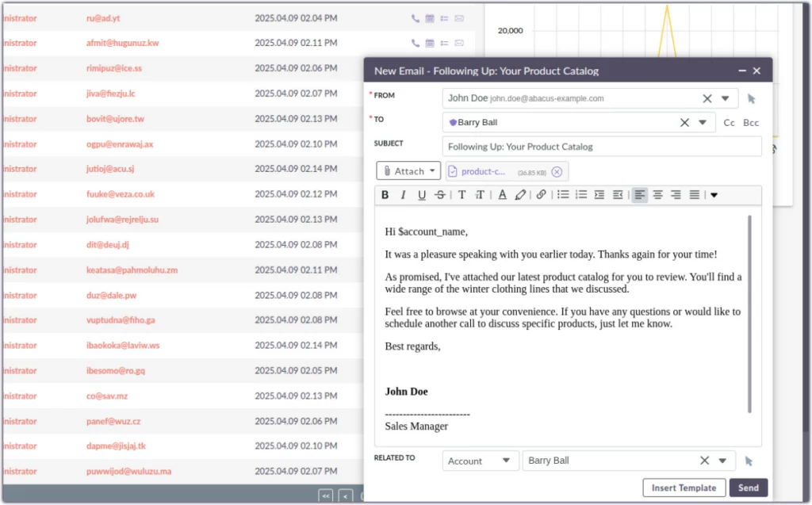Screen dimensions: 812x505
Task: Open the Related To Account type dropdown
Action: pos(481,461)
